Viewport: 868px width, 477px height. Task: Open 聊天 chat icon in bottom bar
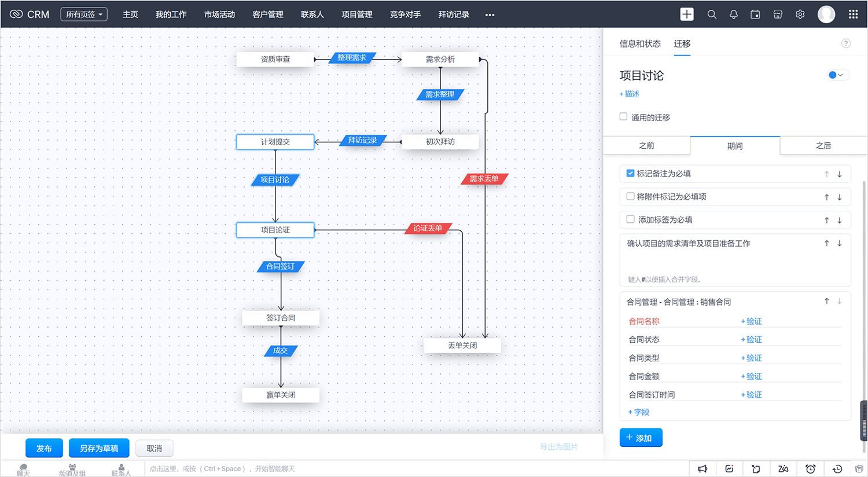pyautogui.click(x=23, y=470)
